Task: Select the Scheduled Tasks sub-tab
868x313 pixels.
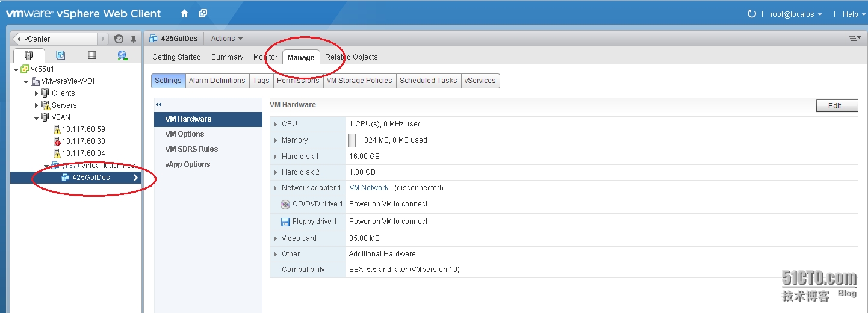Action: click(429, 81)
